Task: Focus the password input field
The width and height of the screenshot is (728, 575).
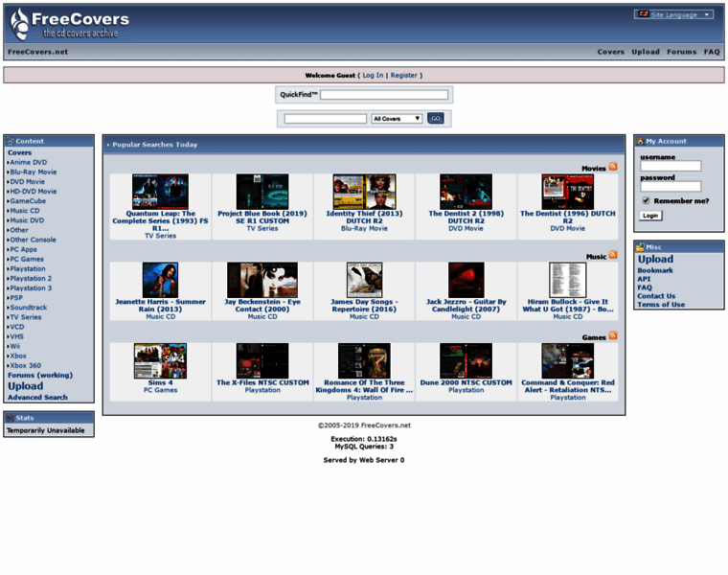Action: (x=671, y=186)
